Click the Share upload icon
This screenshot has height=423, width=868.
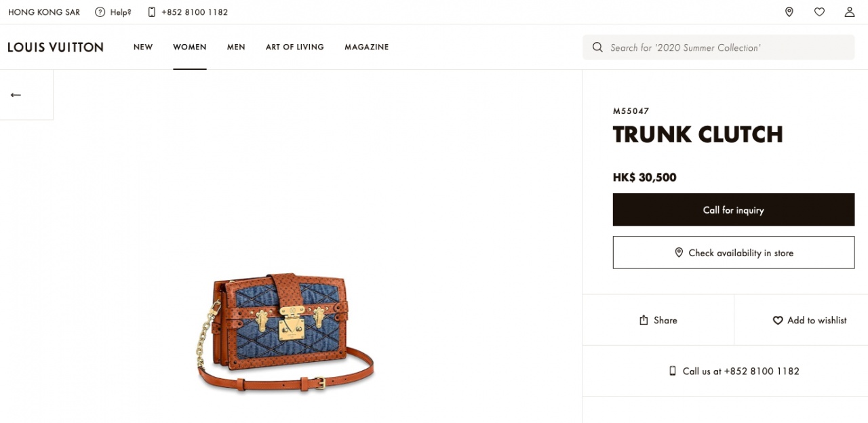pyautogui.click(x=644, y=320)
